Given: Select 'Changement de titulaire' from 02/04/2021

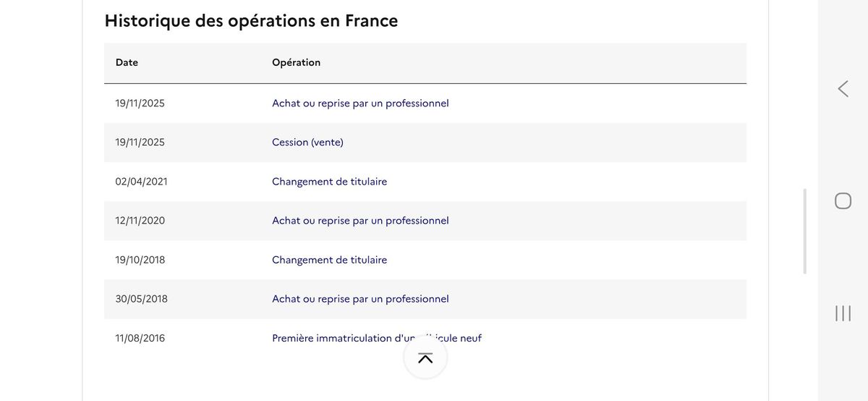Looking at the screenshot, I should click(329, 182).
